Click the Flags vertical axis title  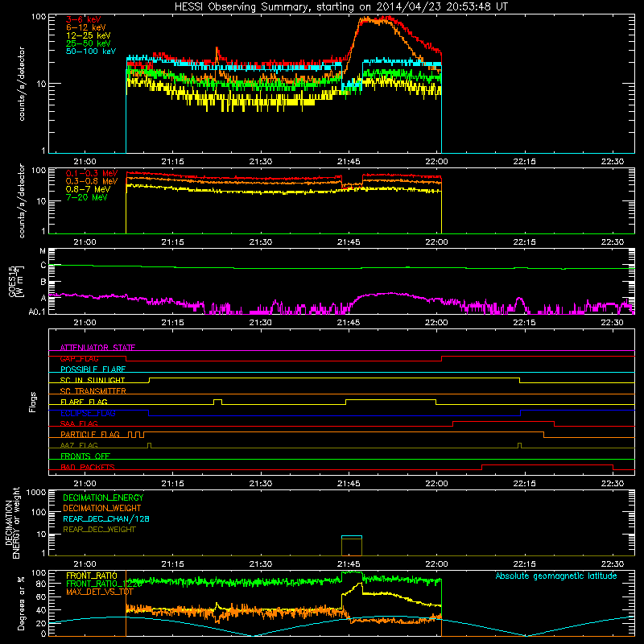(33, 402)
